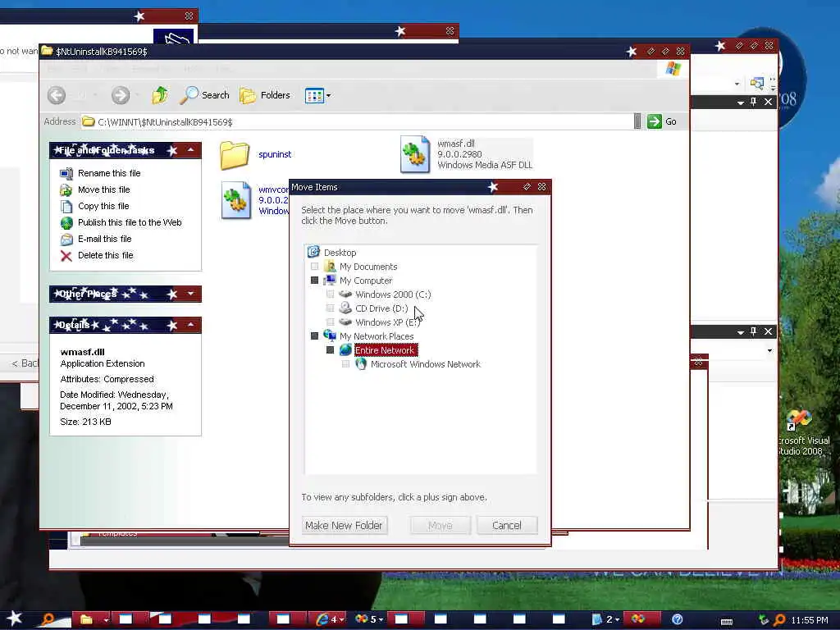Expand the Microsoft Windows Network node
840x630 pixels.
pos(345,363)
